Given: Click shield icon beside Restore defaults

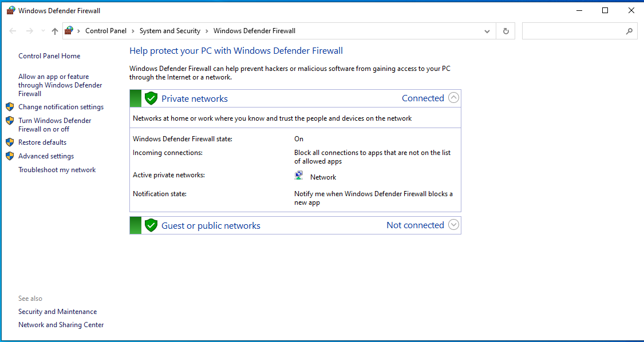Looking at the screenshot, I should [10, 142].
